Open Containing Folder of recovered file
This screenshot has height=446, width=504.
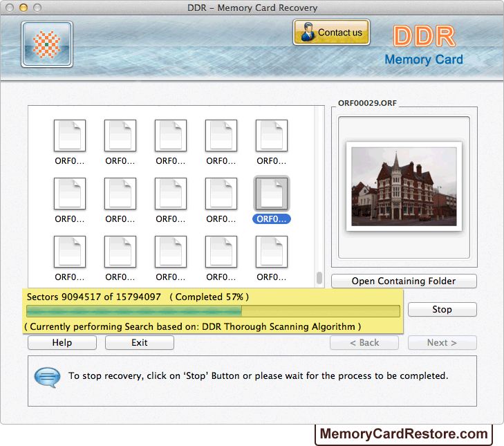404,281
